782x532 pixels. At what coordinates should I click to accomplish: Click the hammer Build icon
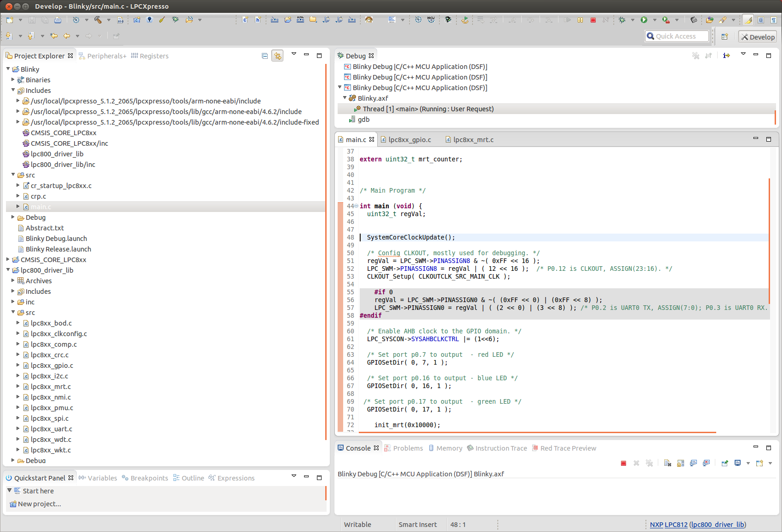(98, 20)
